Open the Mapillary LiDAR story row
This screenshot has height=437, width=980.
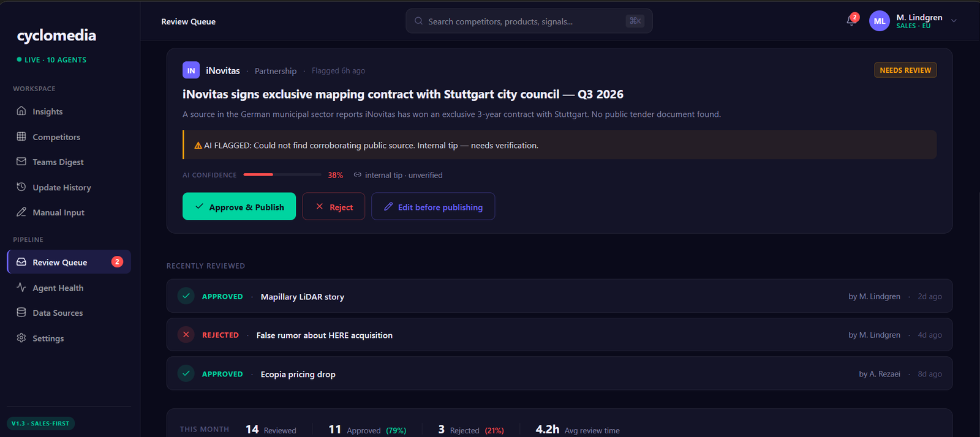pyautogui.click(x=559, y=296)
